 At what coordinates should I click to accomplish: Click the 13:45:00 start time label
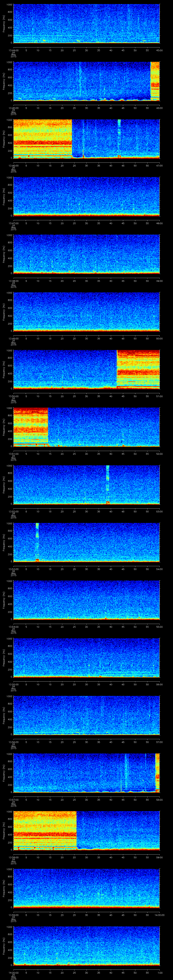[x=13, y=108]
